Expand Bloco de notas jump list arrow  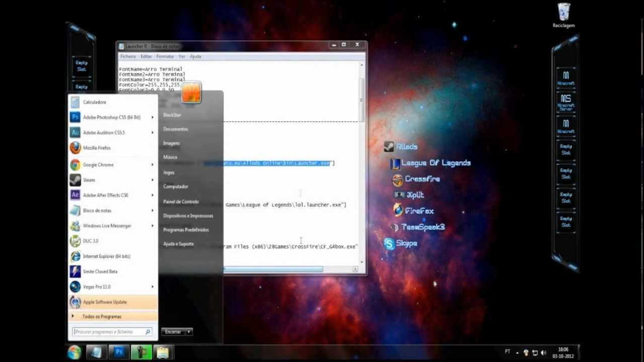pos(152,210)
